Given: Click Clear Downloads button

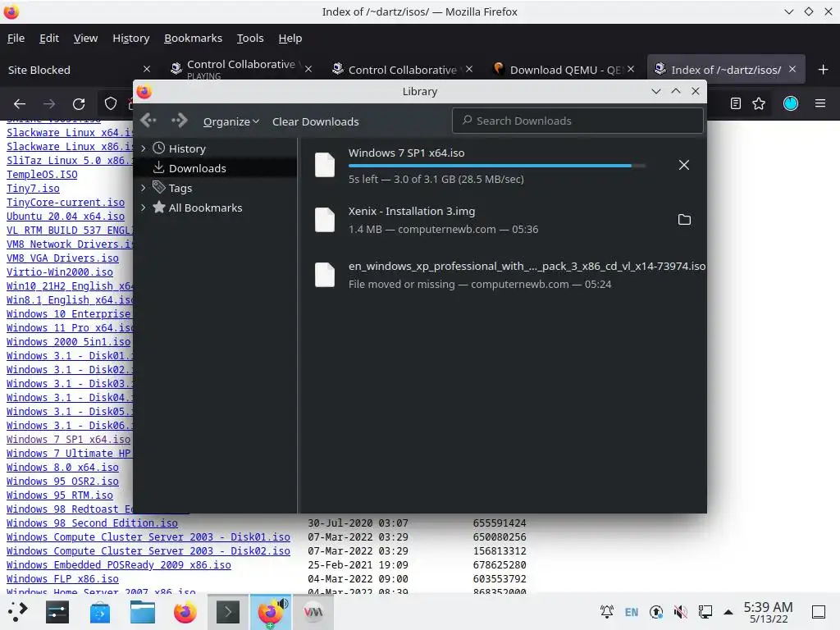Looking at the screenshot, I should point(316,121).
